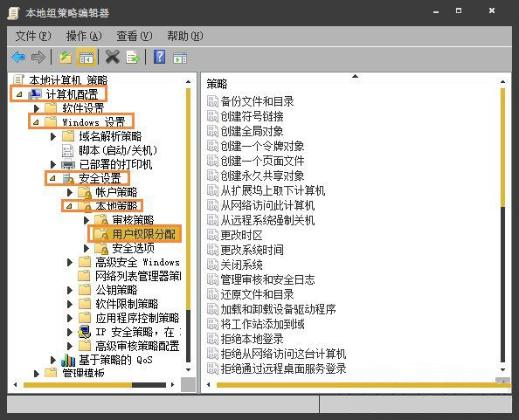Click the delete X toolbar icon

113,58
